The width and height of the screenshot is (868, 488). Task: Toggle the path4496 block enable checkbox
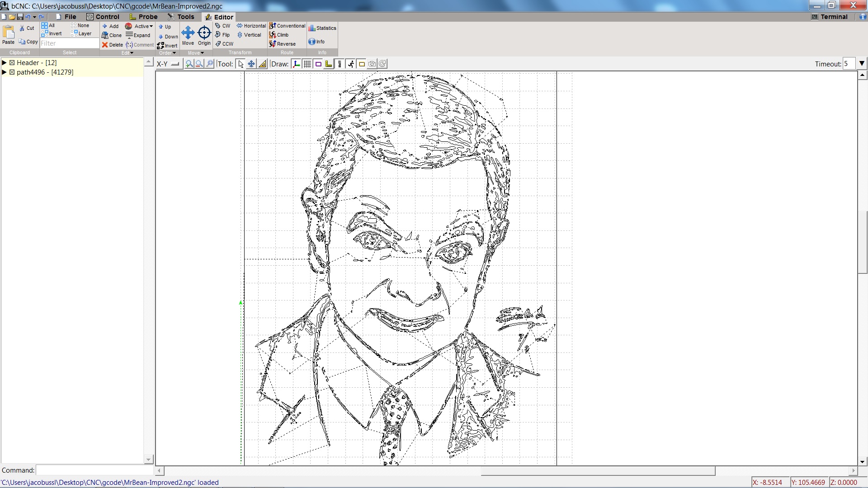tap(12, 72)
